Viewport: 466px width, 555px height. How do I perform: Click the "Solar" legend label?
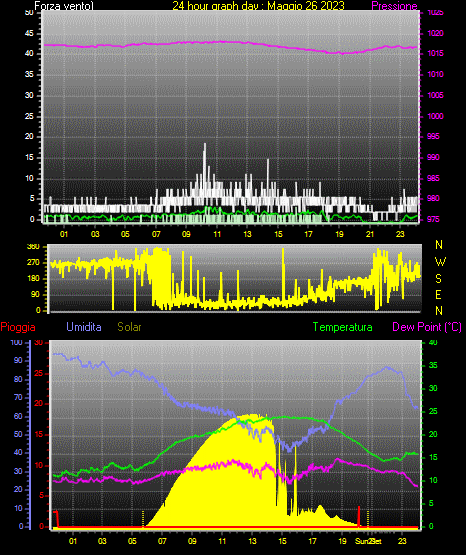click(x=130, y=327)
